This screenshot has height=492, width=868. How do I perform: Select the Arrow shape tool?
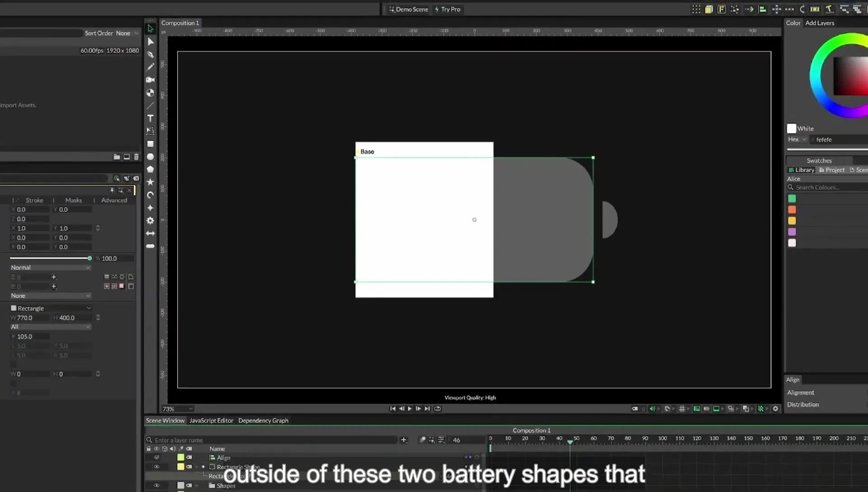[151, 233]
